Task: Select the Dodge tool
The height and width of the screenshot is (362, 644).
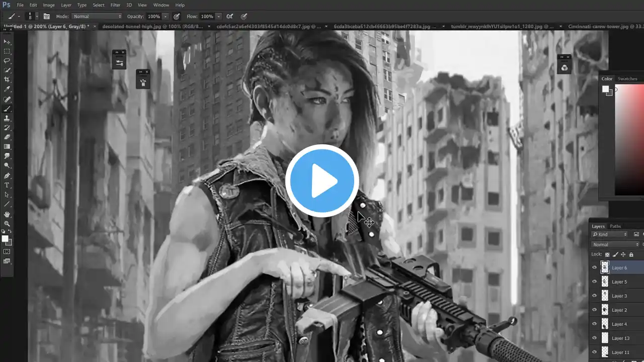Action: pos(7,166)
